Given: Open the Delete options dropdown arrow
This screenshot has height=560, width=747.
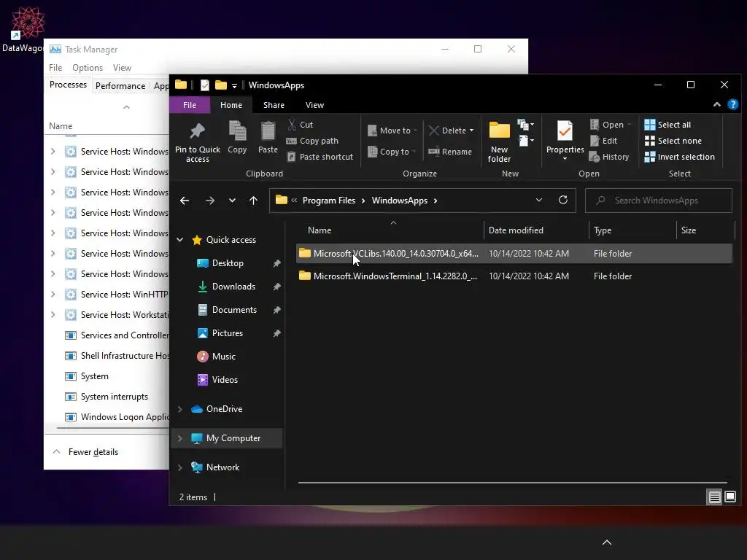Looking at the screenshot, I should 472,131.
